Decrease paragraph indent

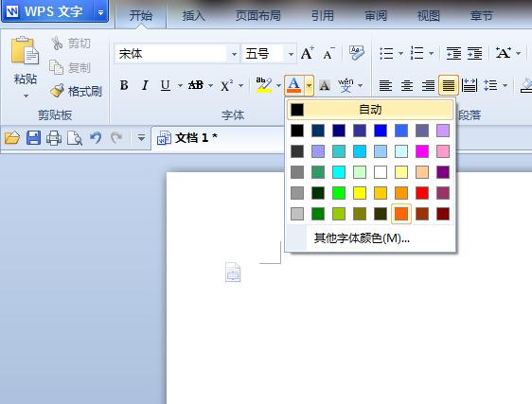[453, 53]
